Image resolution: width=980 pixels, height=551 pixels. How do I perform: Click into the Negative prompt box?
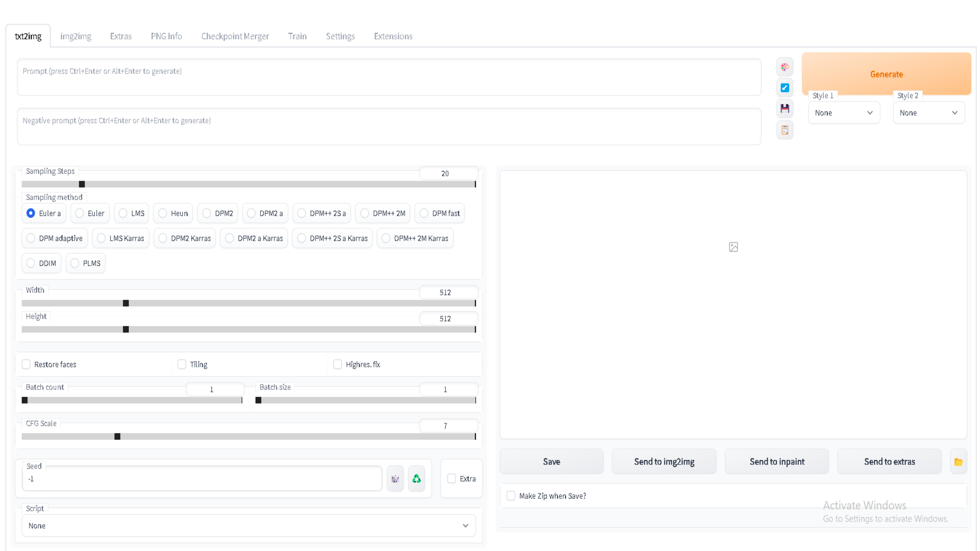[x=389, y=127]
